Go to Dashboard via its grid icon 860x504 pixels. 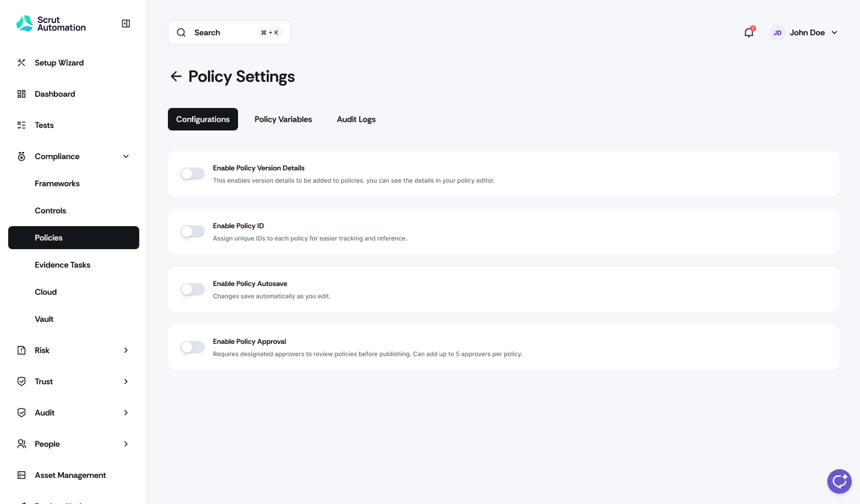tap(21, 94)
